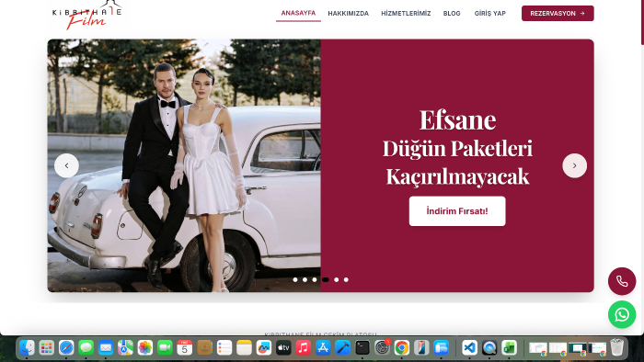Viewport: 644px width, 362px height.
Task: Select the fifth carousel pagination dot
Action: coord(337,279)
